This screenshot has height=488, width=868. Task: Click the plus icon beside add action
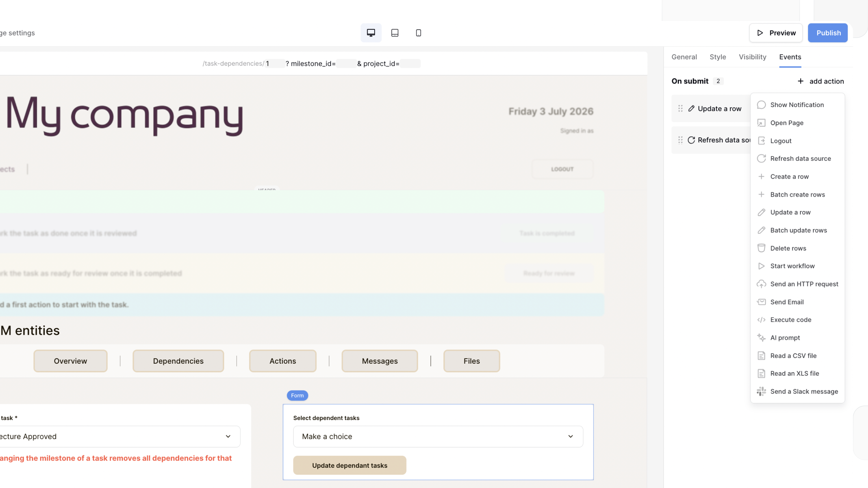click(800, 81)
